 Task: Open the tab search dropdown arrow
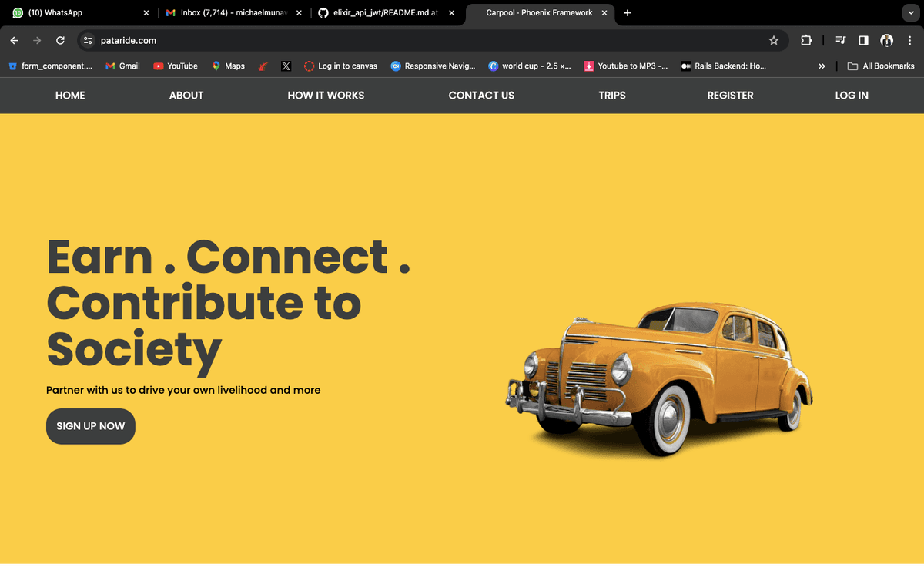pyautogui.click(x=909, y=13)
